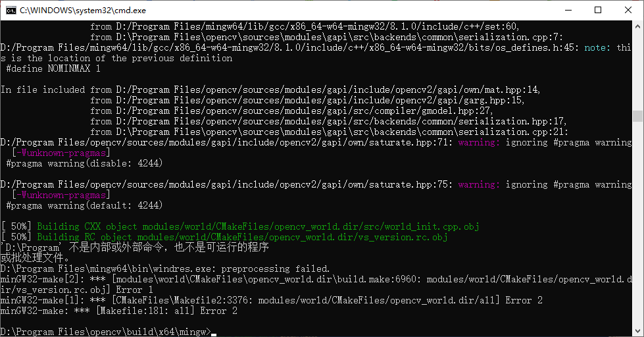Click the 'minGW32-make[1]: ***' error line
This screenshot has height=337, width=644.
coord(272,300)
